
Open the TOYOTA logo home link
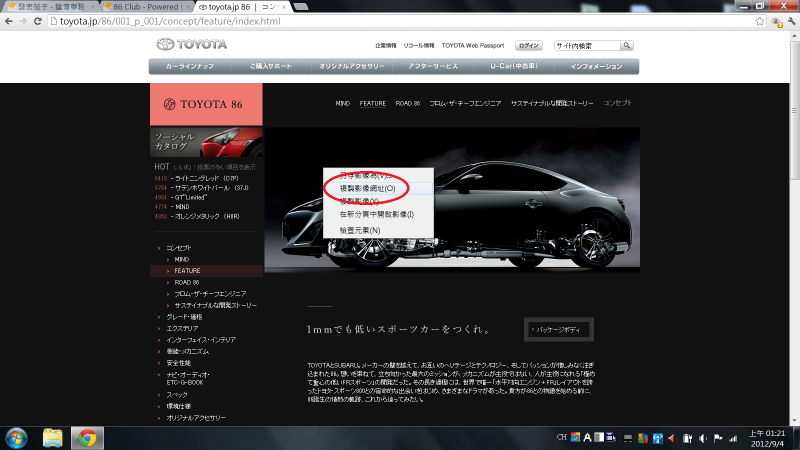click(x=192, y=44)
